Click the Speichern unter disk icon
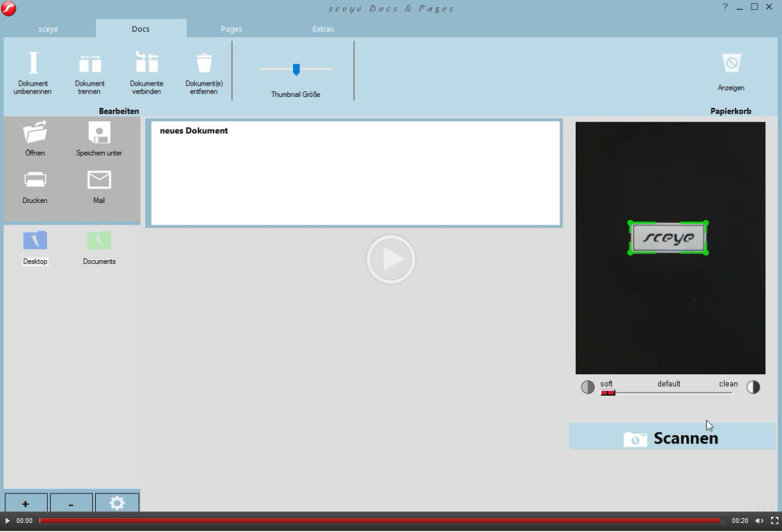The height and width of the screenshot is (532, 782). coord(99,132)
